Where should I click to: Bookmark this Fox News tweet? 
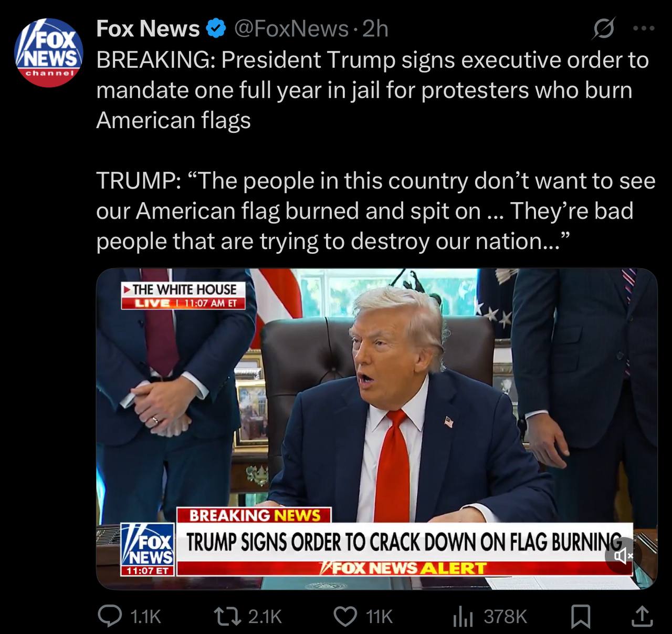point(581,617)
